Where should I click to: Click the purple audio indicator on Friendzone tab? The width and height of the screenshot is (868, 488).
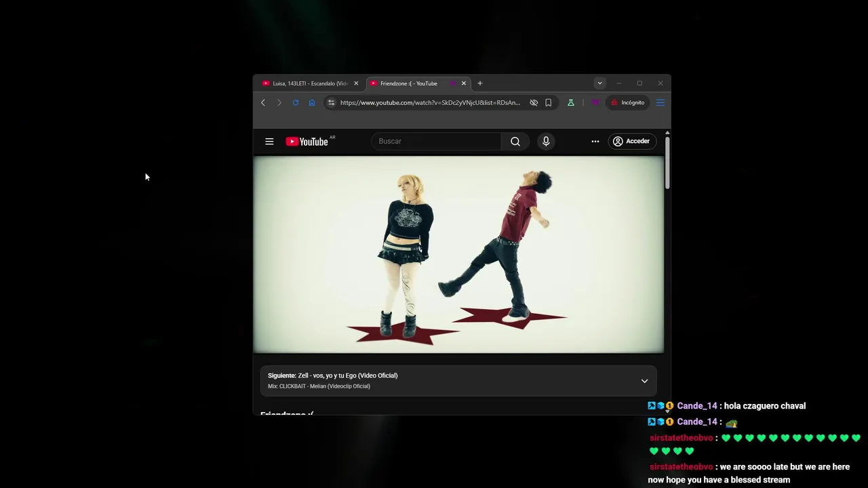click(x=452, y=83)
